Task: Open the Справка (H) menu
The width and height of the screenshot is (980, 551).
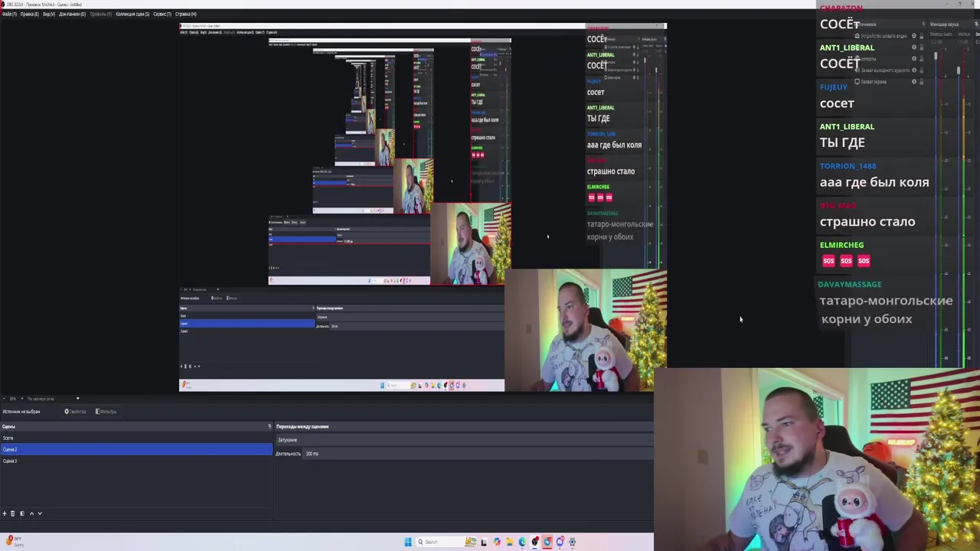Action: tap(186, 14)
